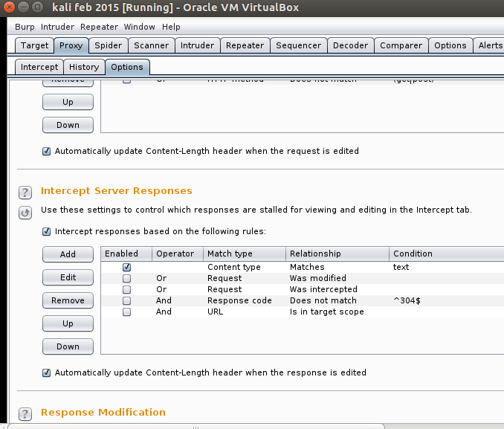Enable the Response code ^304$ rule
The height and width of the screenshot is (429, 504).
(x=126, y=300)
